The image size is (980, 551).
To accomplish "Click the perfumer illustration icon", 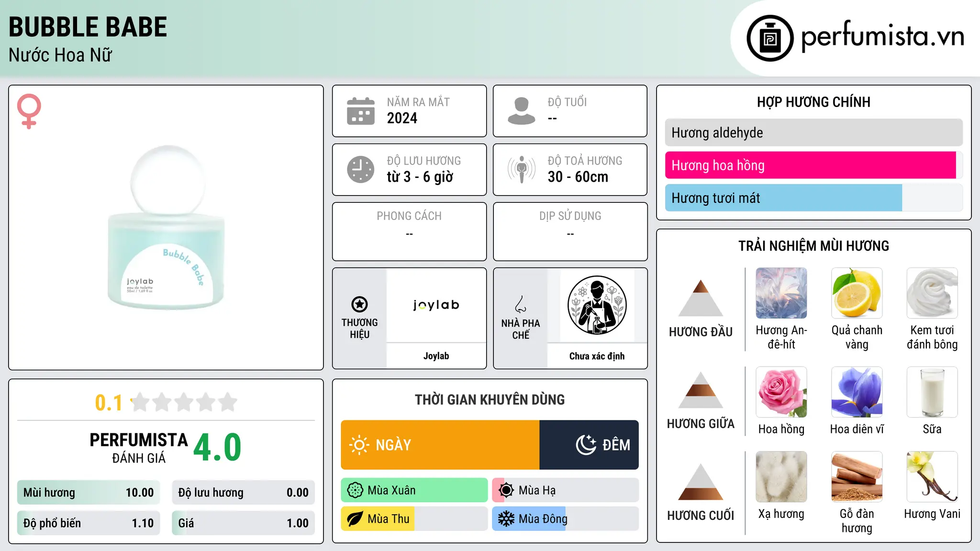I will point(597,305).
